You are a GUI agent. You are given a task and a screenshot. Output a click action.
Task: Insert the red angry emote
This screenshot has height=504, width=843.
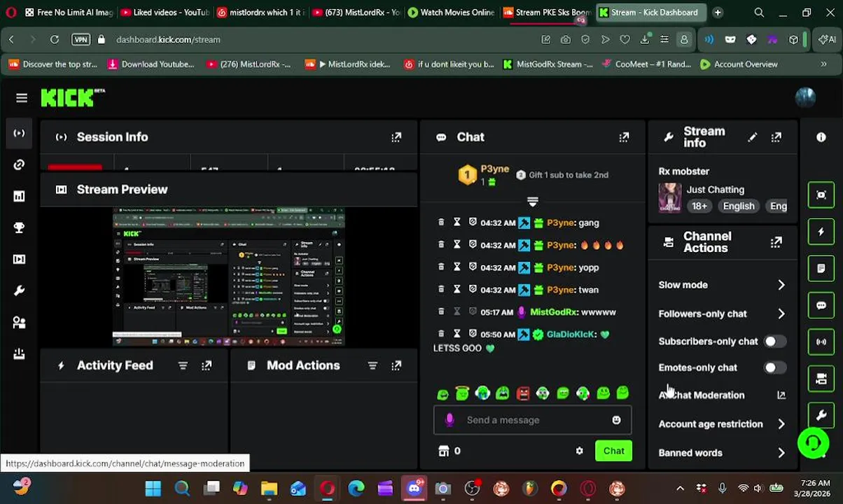click(523, 393)
